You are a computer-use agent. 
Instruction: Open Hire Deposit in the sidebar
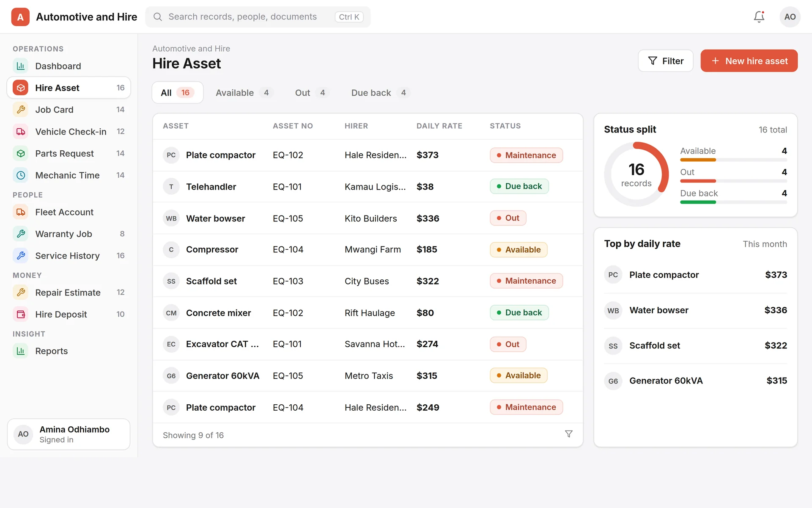[69, 314]
